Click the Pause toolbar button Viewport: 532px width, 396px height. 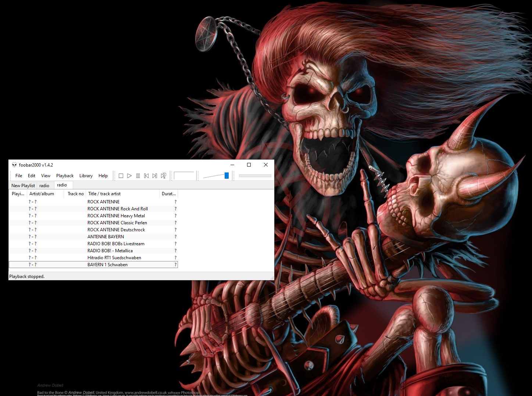coord(138,176)
